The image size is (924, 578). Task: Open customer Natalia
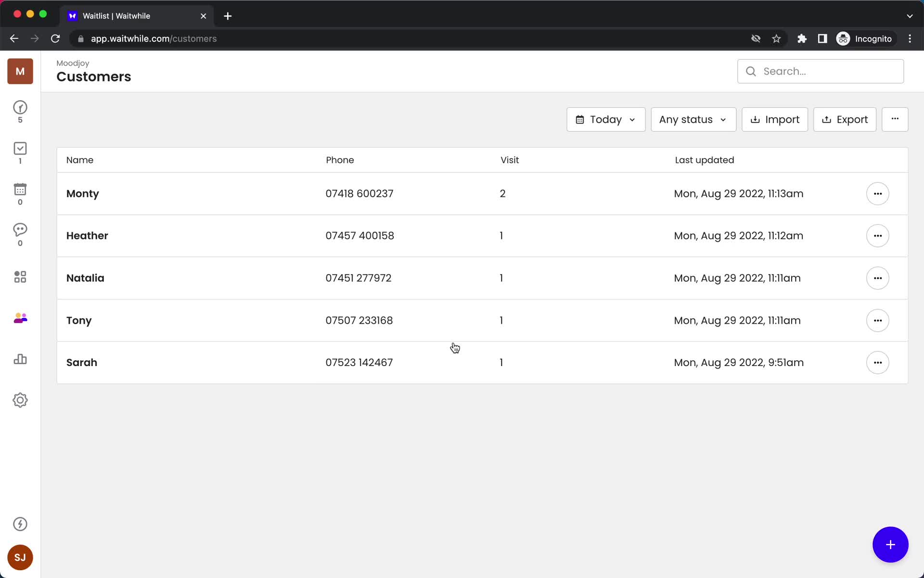[85, 278]
